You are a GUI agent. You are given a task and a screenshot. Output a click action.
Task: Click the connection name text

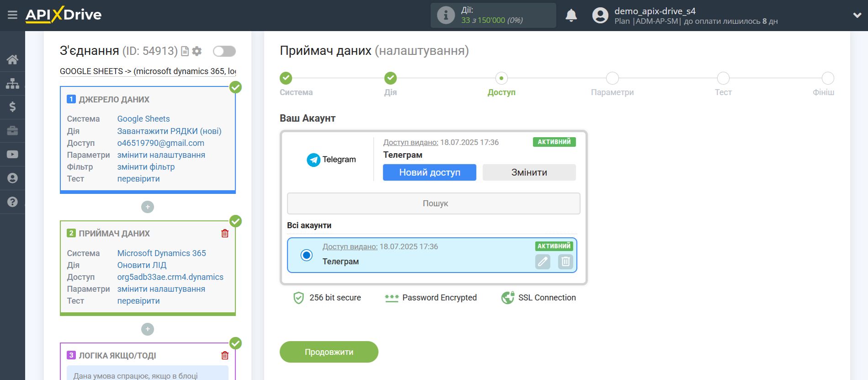pos(148,71)
